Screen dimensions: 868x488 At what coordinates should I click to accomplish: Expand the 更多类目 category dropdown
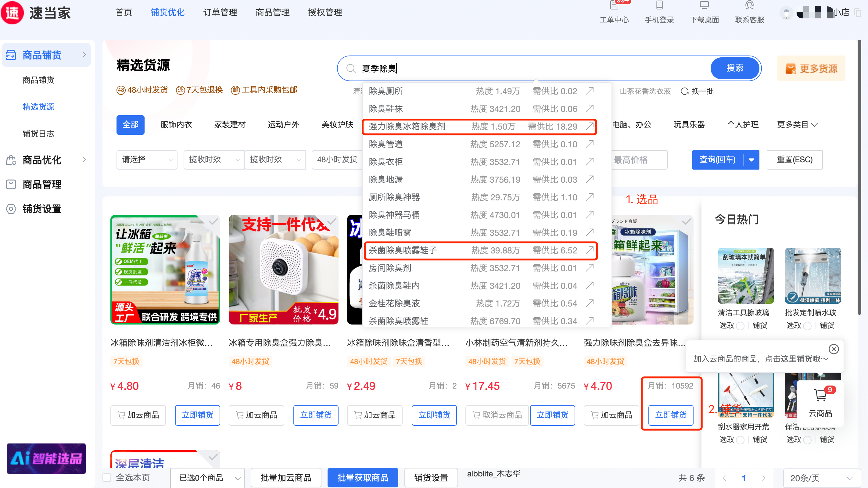click(x=797, y=125)
